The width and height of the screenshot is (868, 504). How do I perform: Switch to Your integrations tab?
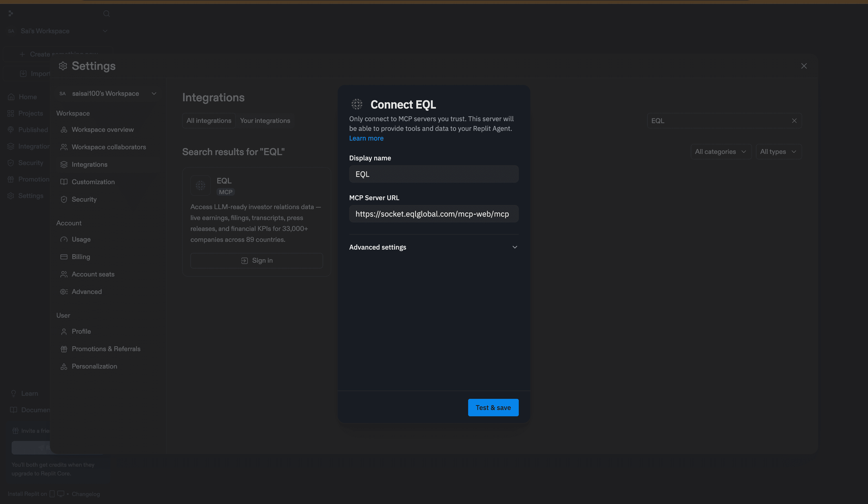265,121
